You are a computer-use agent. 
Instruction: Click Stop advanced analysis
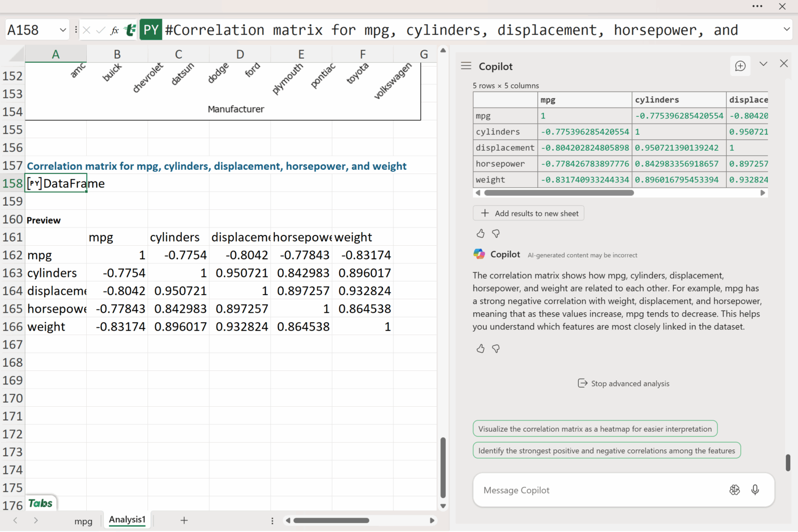click(623, 383)
